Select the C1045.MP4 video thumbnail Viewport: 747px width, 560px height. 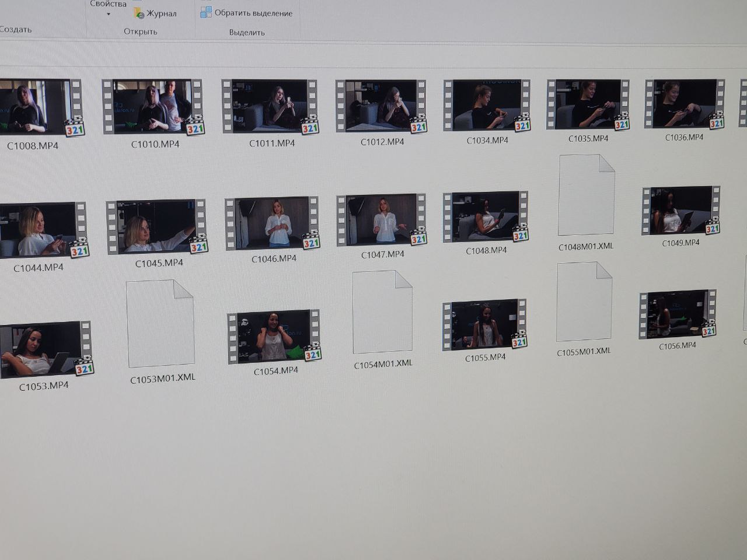pyautogui.click(x=157, y=227)
